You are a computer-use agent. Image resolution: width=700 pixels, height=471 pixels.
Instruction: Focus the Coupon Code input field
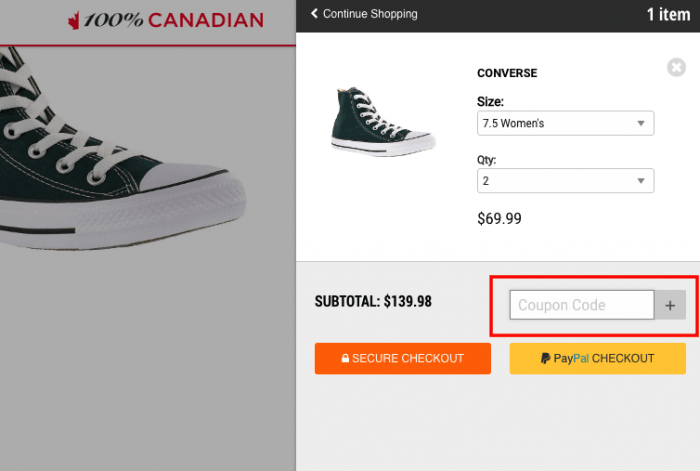[x=581, y=306]
